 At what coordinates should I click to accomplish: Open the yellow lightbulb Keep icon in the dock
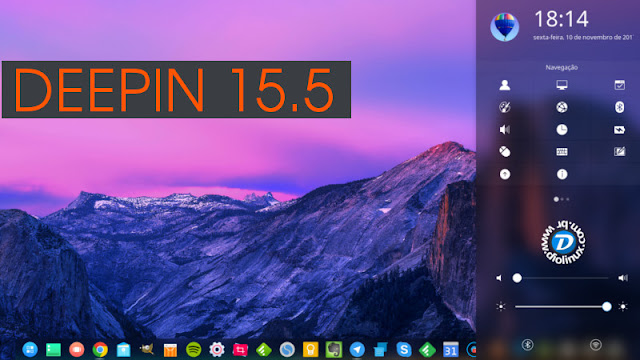point(311,349)
